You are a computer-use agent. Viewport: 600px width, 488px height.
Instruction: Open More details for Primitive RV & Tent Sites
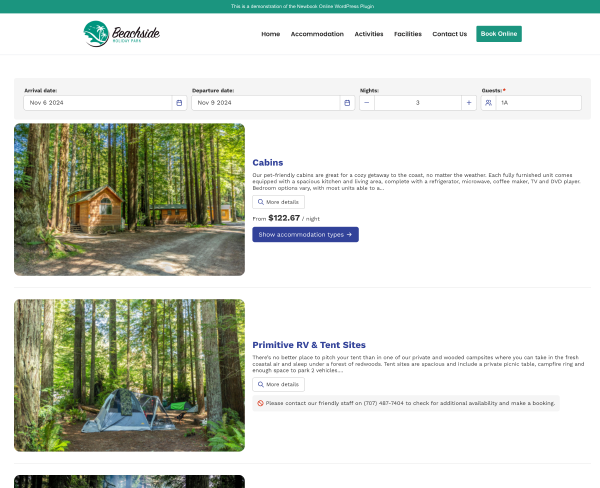(x=279, y=384)
